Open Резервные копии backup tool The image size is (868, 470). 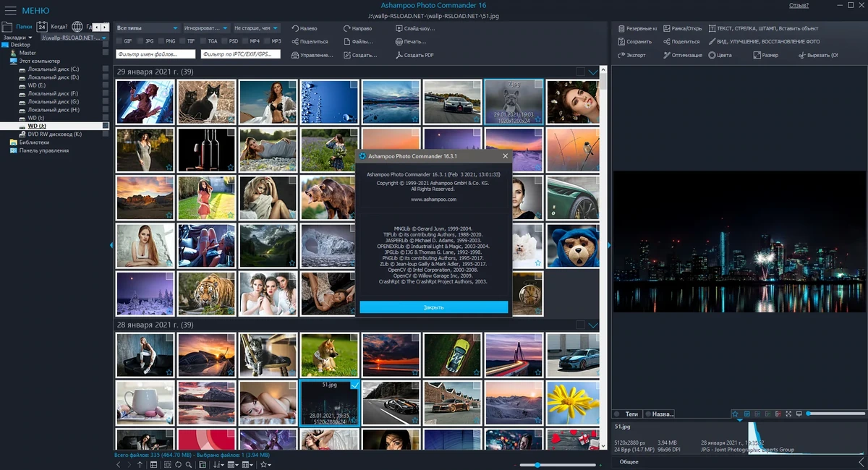[x=637, y=28]
